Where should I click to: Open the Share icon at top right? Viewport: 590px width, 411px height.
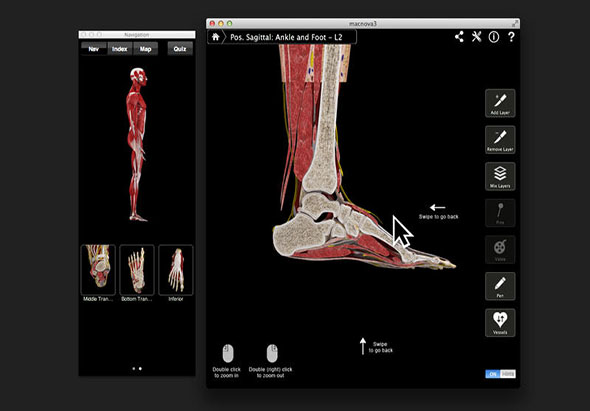(x=459, y=37)
